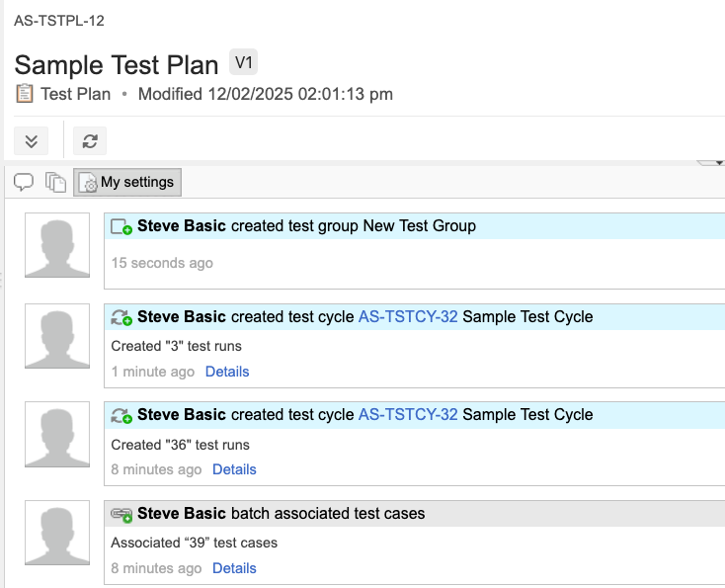Click the refresh button in toolbar
The image size is (725, 588).
90,140
